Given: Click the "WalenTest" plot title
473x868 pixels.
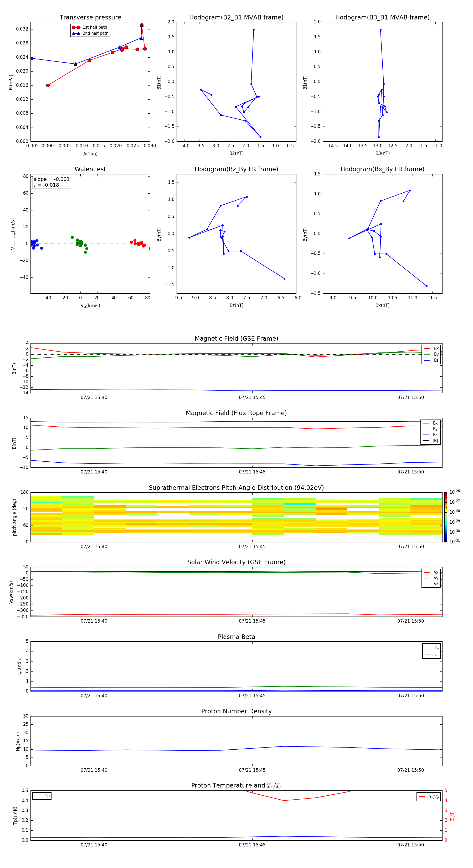Looking at the screenshot, I should [90, 169].
